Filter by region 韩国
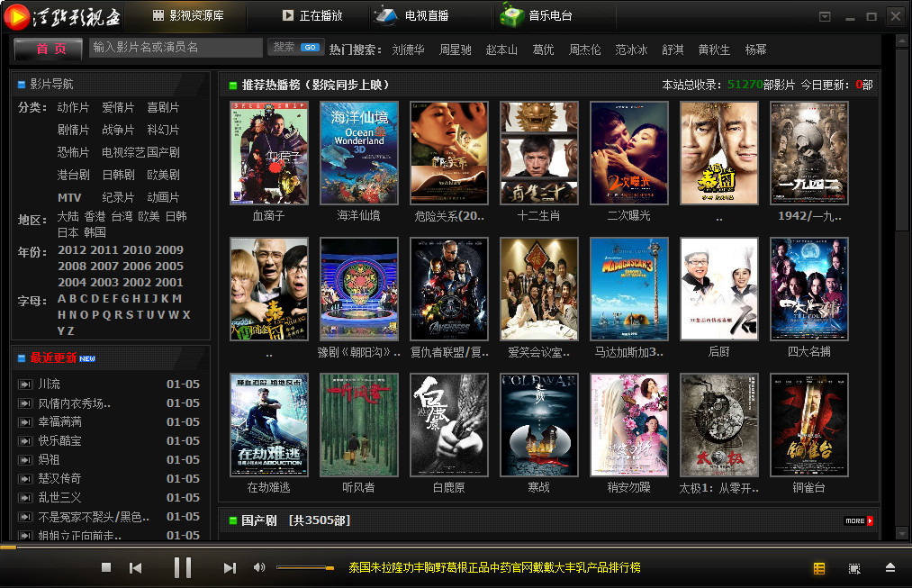Screen dimensions: 912x588 click(95, 232)
